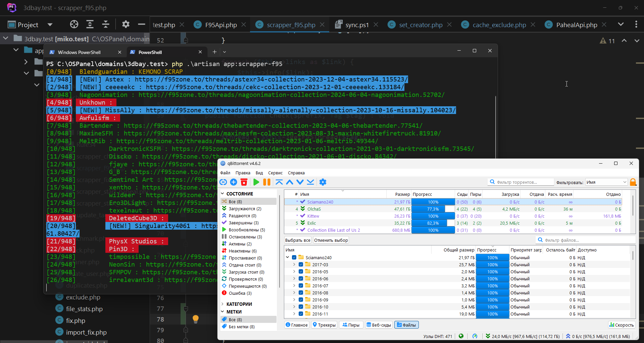Open qBittorrent settings gear icon

(323, 182)
